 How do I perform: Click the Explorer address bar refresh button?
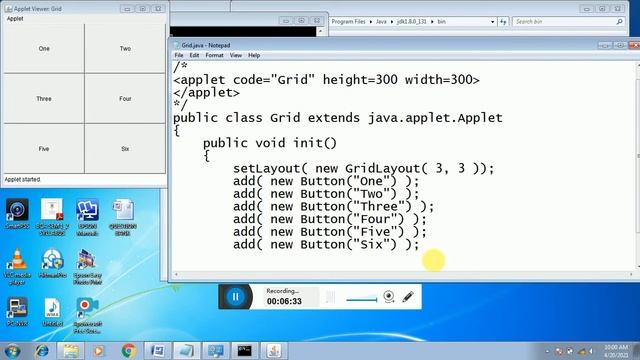click(503, 22)
